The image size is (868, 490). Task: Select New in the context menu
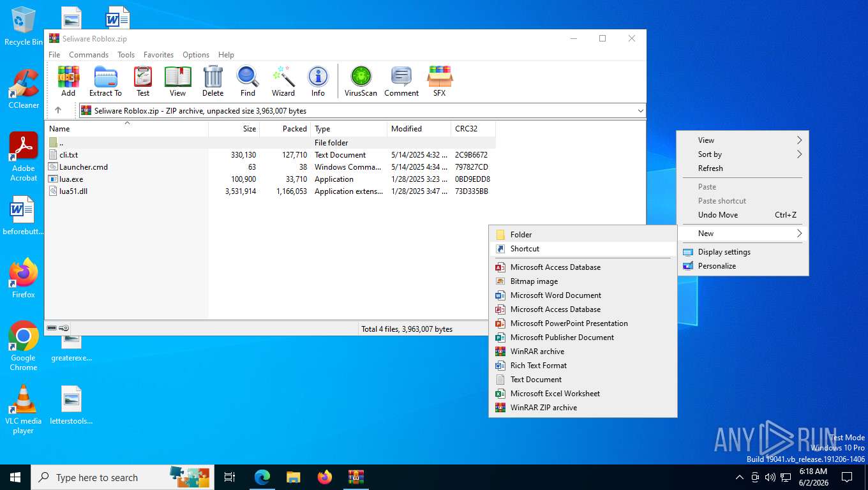click(743, 234)
